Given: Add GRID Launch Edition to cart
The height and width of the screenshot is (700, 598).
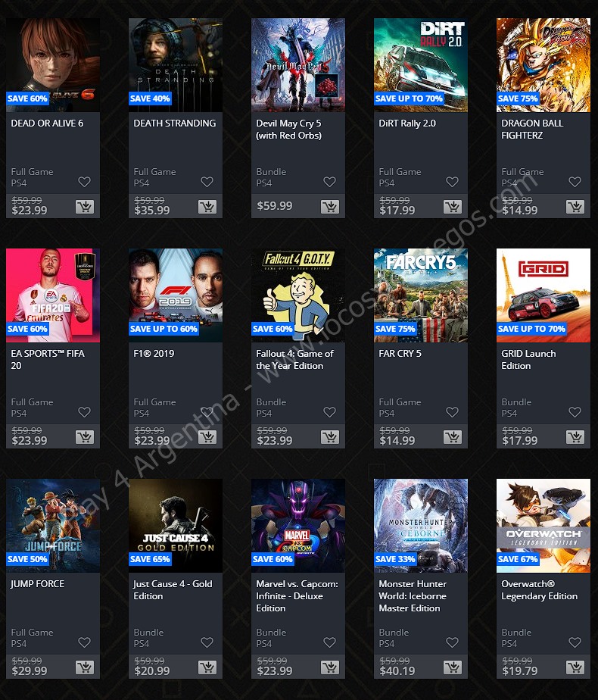Looking at the screenshot, I should click(575, 436).
